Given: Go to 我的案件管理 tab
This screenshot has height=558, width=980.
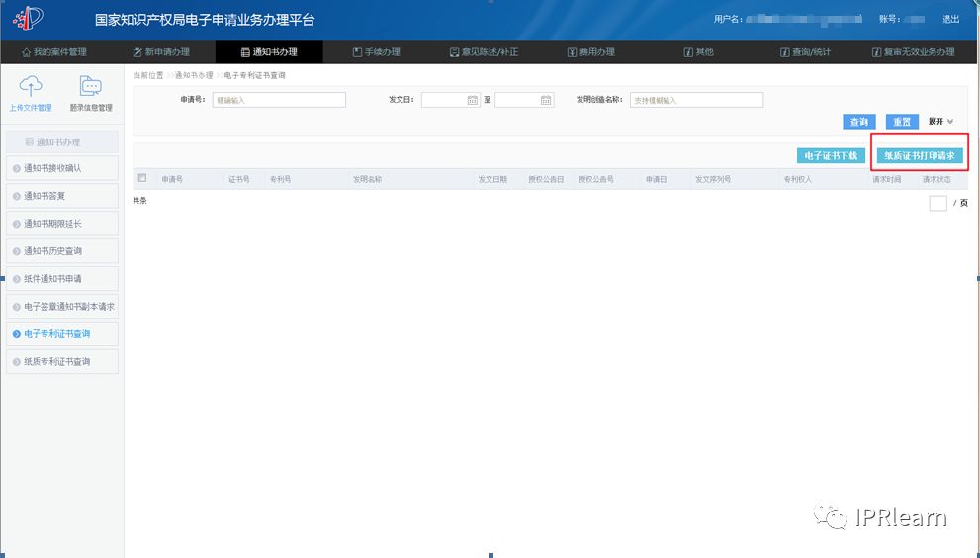Looking at the screenshot, I should (x=54, y=51).
